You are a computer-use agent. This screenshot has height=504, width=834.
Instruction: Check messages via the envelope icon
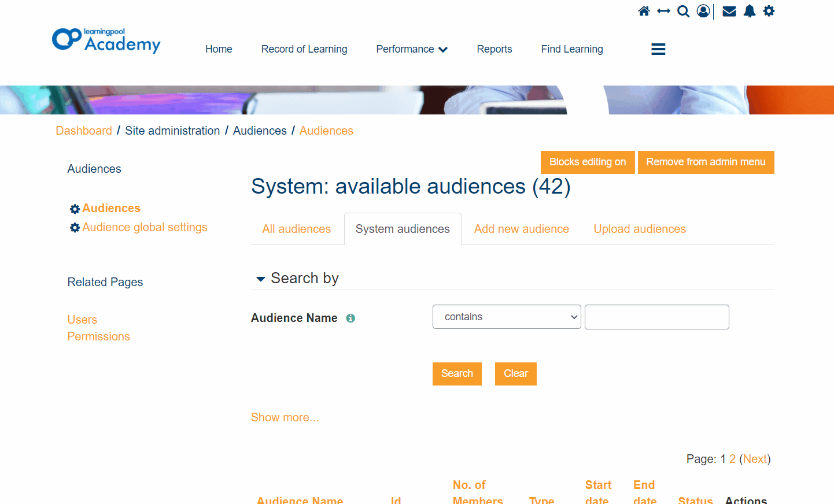pyautogui.click(x=729, y=10)
